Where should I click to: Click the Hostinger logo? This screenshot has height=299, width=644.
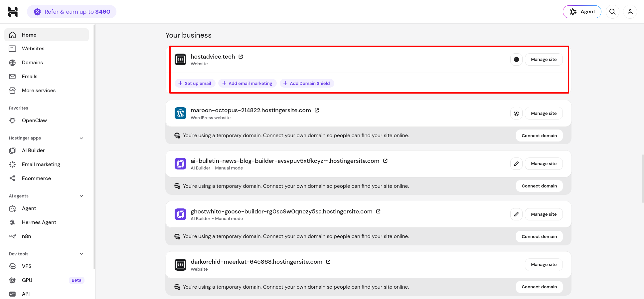pyautogui.click(x=13, y=12)
